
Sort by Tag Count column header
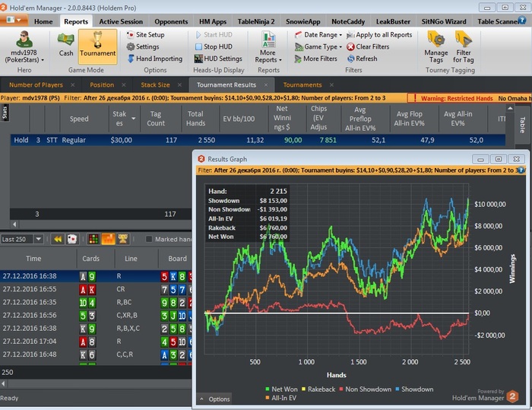pyautogui.click(x=155, y=119)
